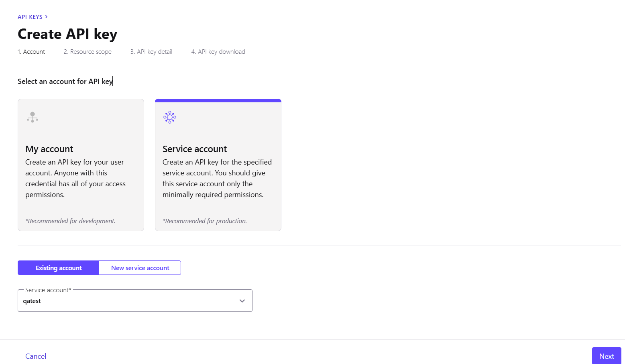Switch to New service account option
Viewport: 625px width, 364px height.
[140, 268]
